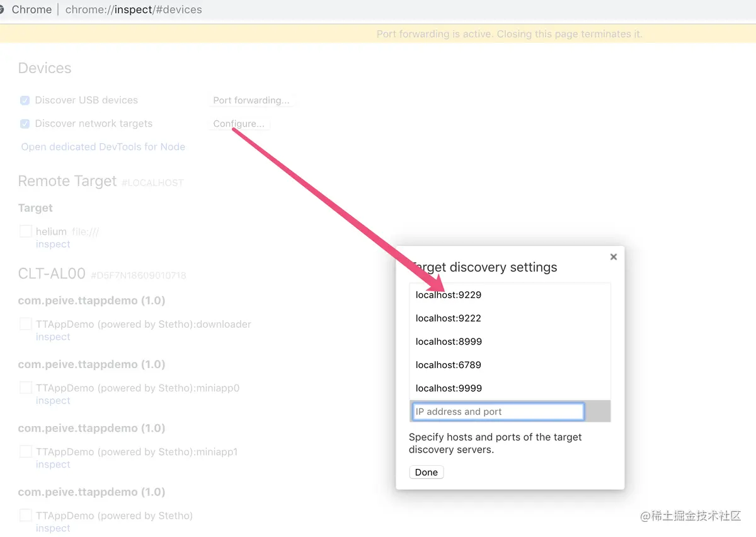756x537 pixels.
Task: Click the helium target icon box
Action: point(26,231)
